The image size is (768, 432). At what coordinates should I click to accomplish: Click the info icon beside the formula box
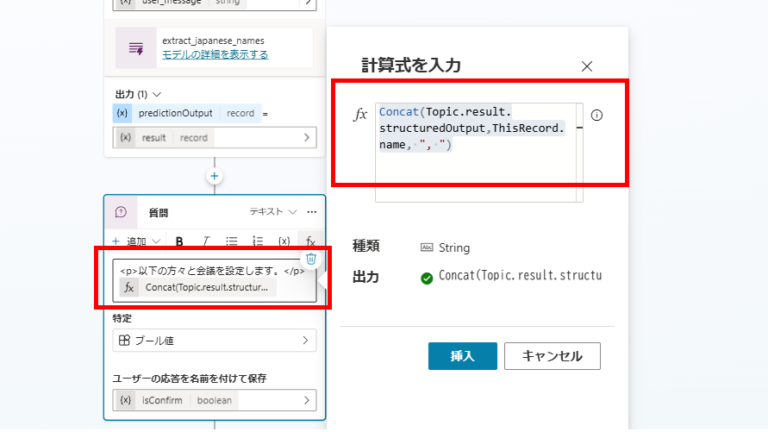tap(597, 115)
